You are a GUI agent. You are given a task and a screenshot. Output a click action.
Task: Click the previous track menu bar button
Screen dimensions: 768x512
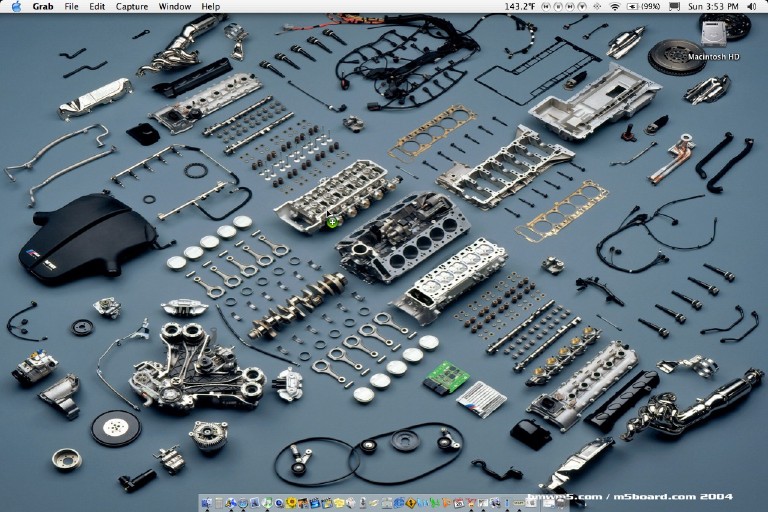pos(546,6)
